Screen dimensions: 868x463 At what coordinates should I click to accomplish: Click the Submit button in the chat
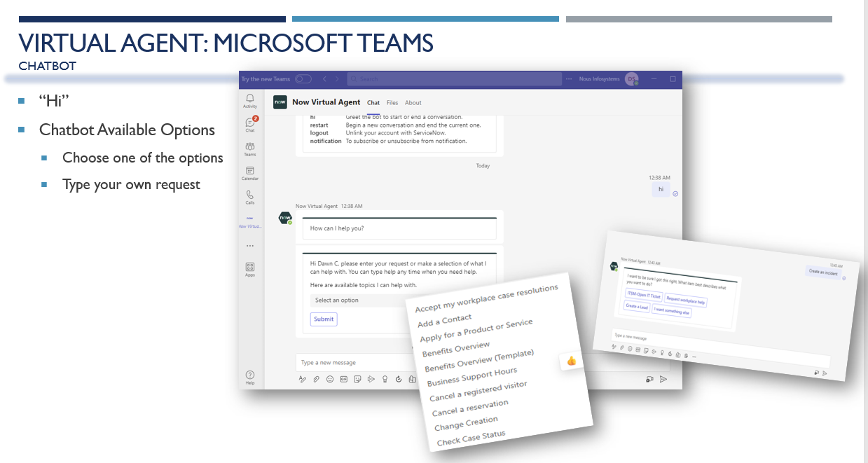click(x=323, y=319)
